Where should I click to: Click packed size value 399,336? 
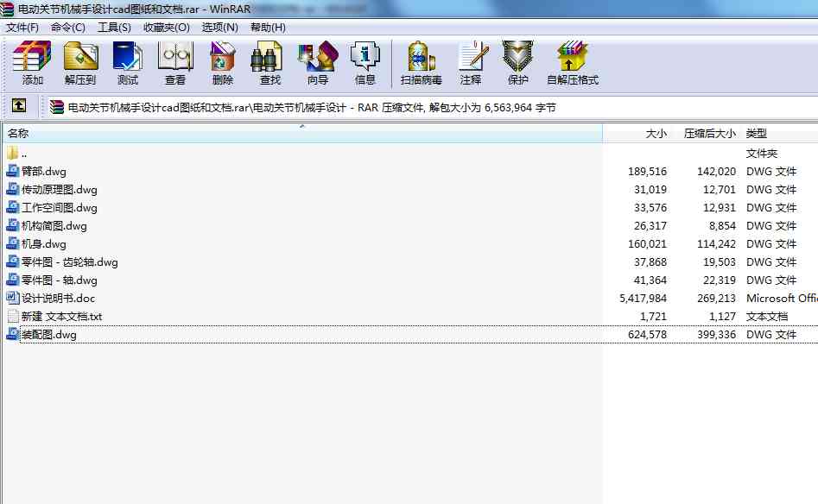click(716, 335)
